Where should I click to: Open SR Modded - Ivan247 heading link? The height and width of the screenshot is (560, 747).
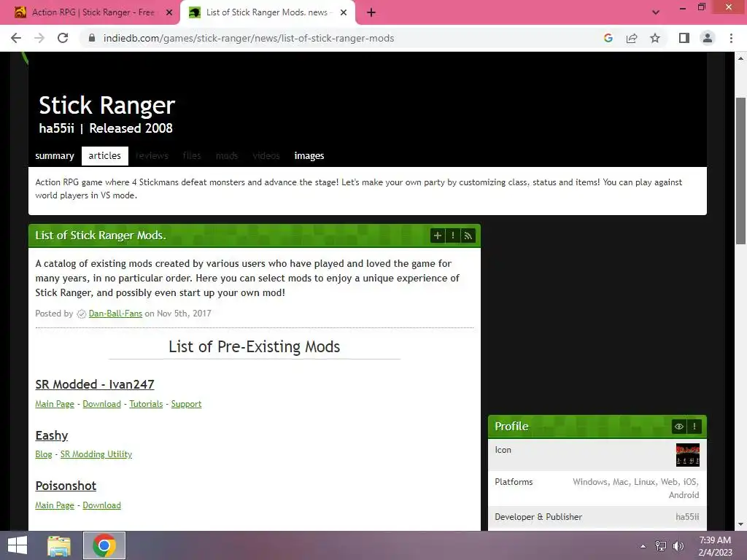pyautogui.click(x=95, y=384)
